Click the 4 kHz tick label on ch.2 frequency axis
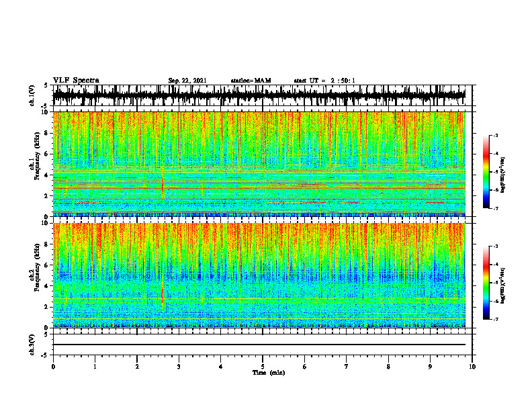The image size is (532, 411). (x=46, y=286)
